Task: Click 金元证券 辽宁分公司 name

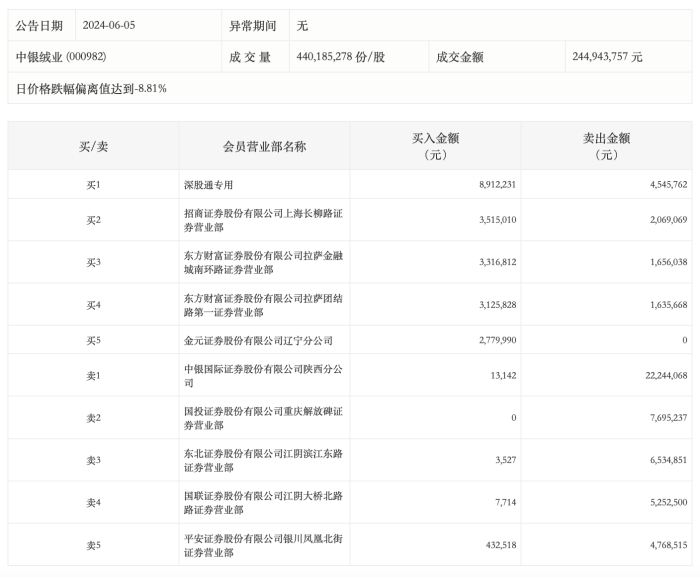Action: point(258,341)
